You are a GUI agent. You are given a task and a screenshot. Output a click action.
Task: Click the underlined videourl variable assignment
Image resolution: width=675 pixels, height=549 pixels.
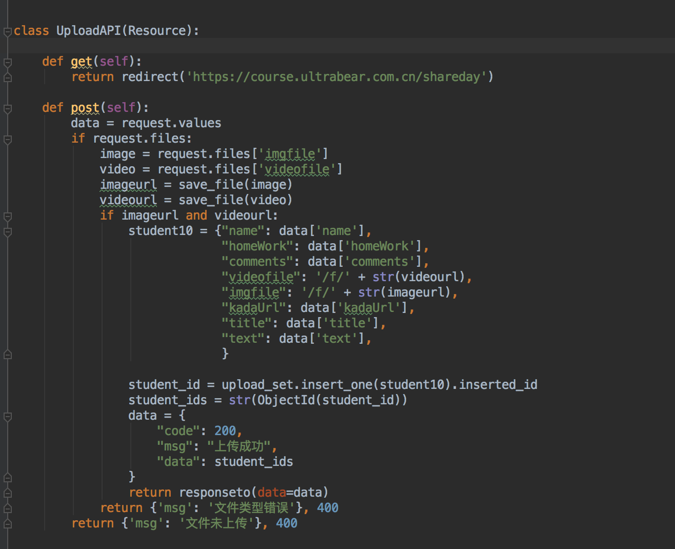[128, 200]
